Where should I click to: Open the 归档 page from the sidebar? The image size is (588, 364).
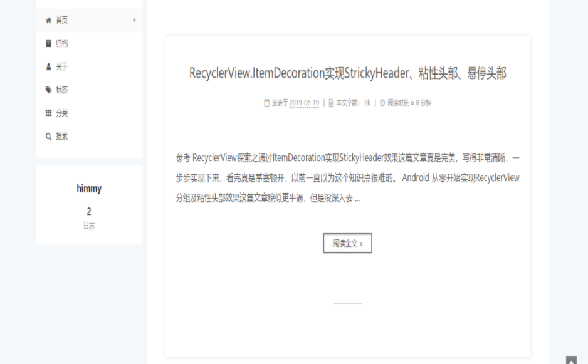[61, 43]
